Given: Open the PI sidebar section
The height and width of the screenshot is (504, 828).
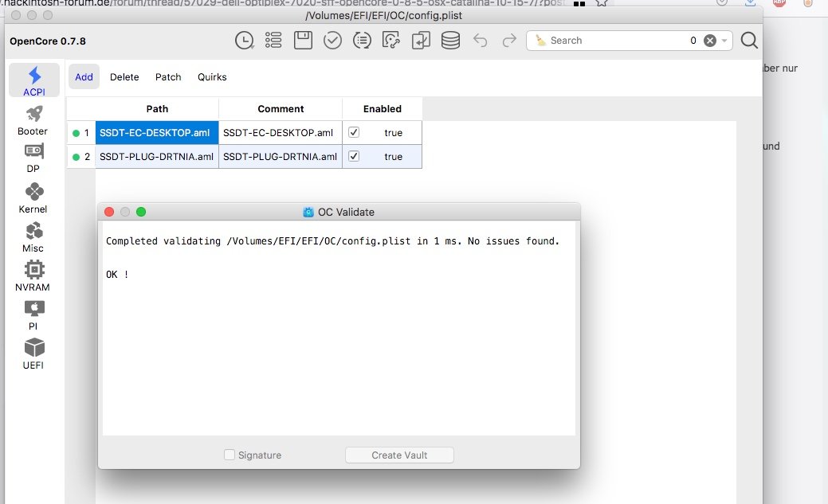Looking at the screenshot, I should coord(33,315).
